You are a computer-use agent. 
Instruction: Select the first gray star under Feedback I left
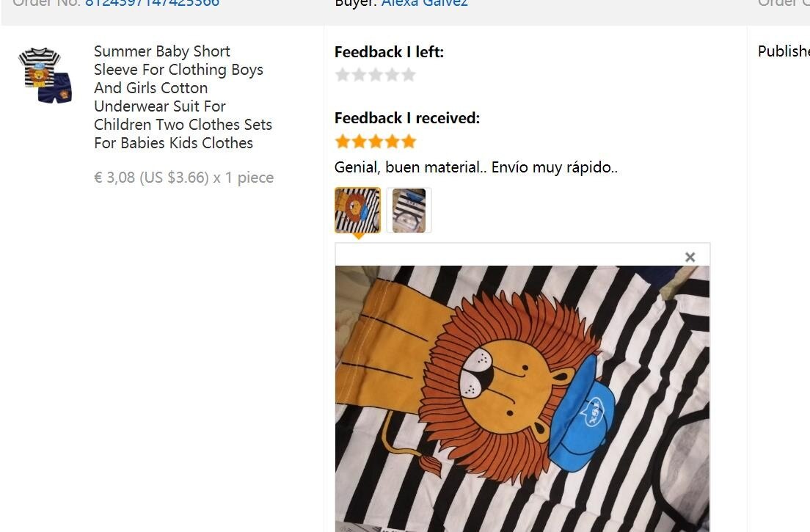pos(342,74)
